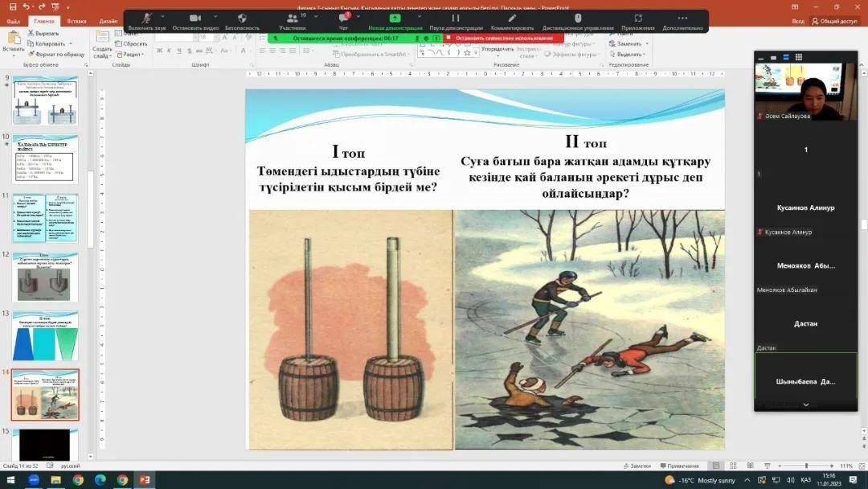The width and height of the screenshot is (868, 489).
Task: Click Вход sign-in link
Action: point(798,21)
